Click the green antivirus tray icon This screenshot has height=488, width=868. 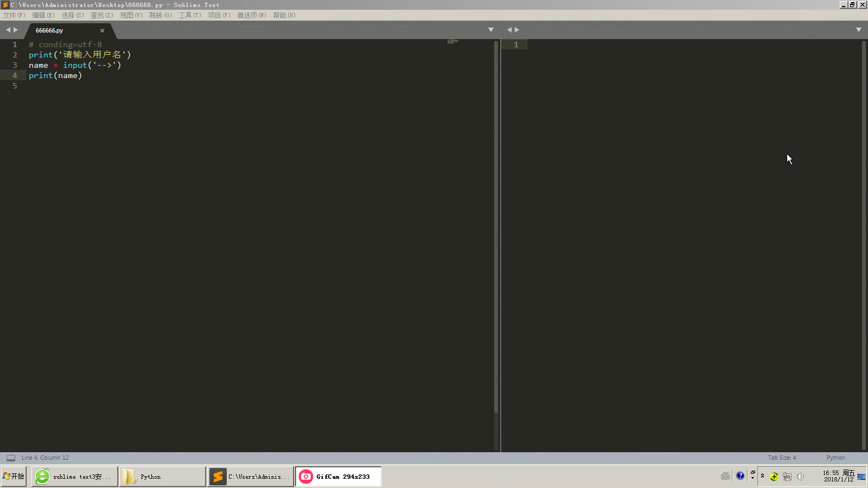(x=774, y=476)
